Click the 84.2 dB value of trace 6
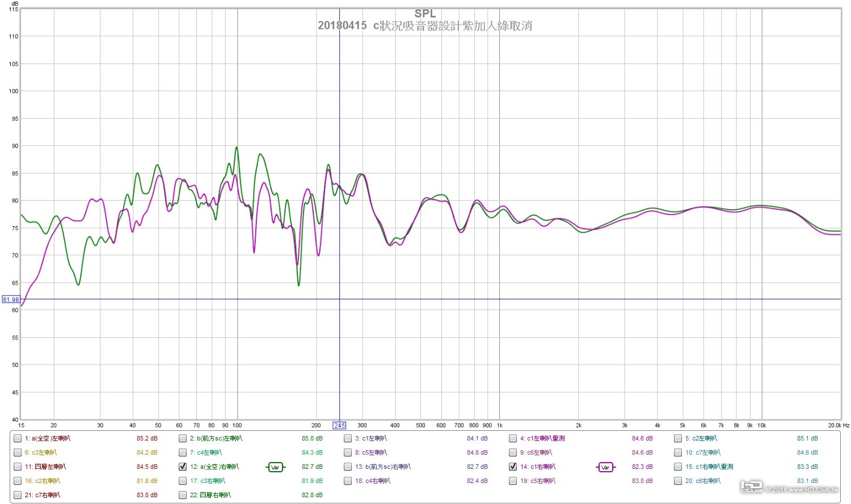 pos(147,452)
